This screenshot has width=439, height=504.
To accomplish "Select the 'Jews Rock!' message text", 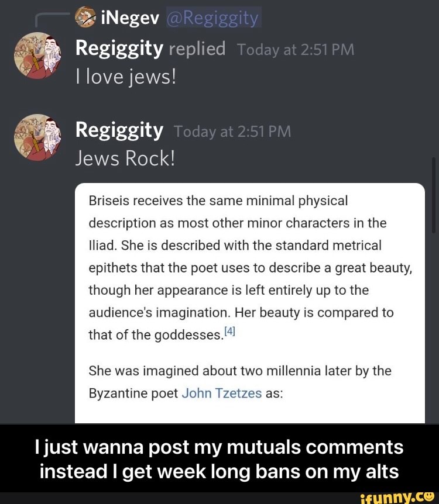I will 125,158.
